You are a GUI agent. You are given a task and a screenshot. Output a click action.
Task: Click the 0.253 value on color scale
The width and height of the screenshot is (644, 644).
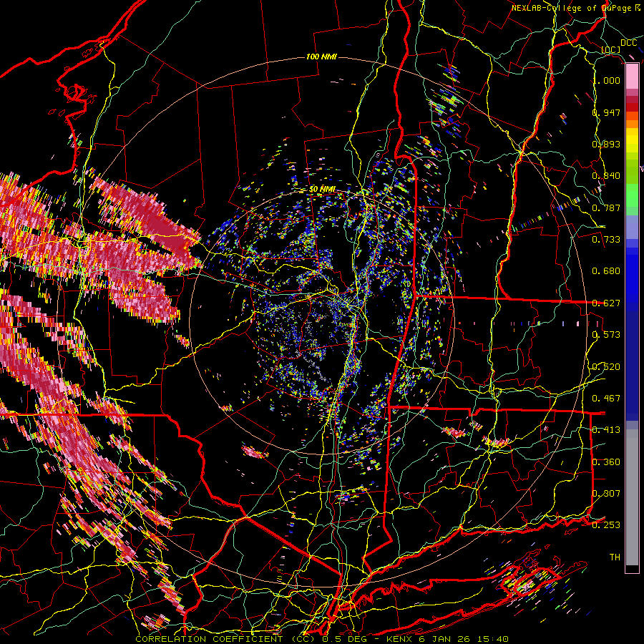coord(606,525)
